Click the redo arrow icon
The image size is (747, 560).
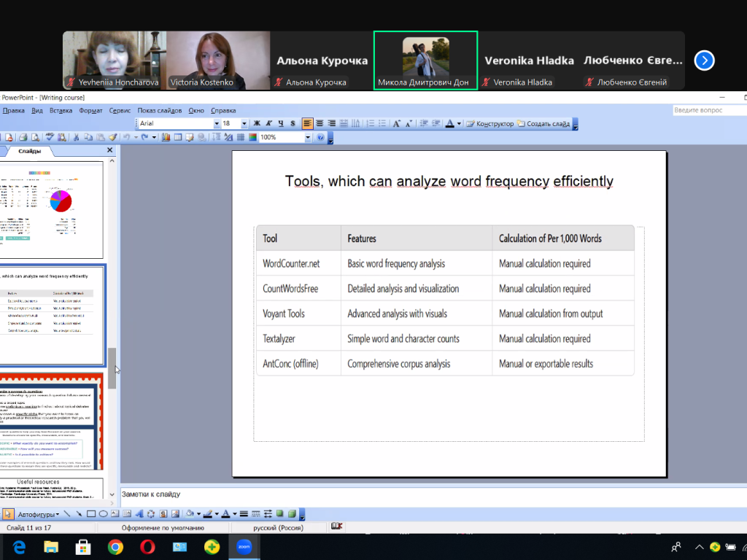point(145,138)
